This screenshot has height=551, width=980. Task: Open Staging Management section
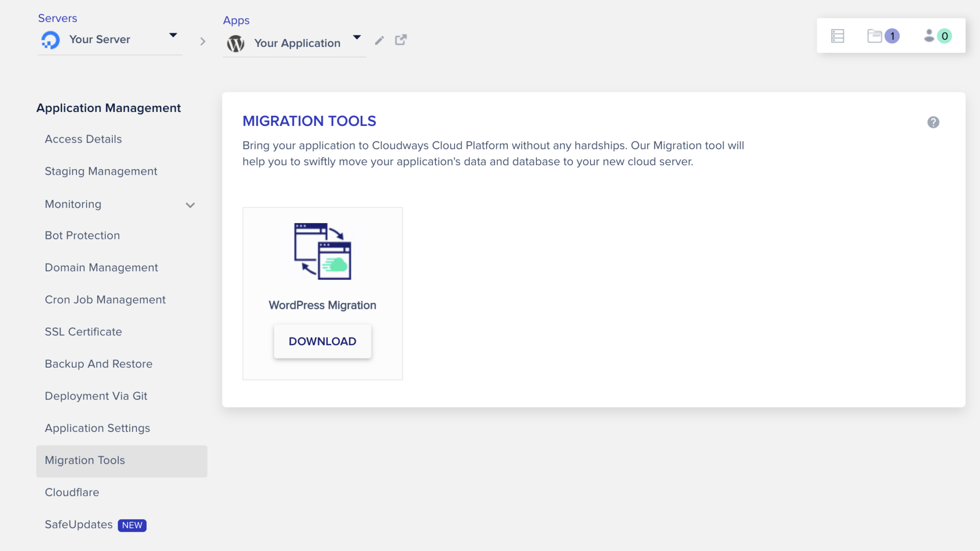101,171
